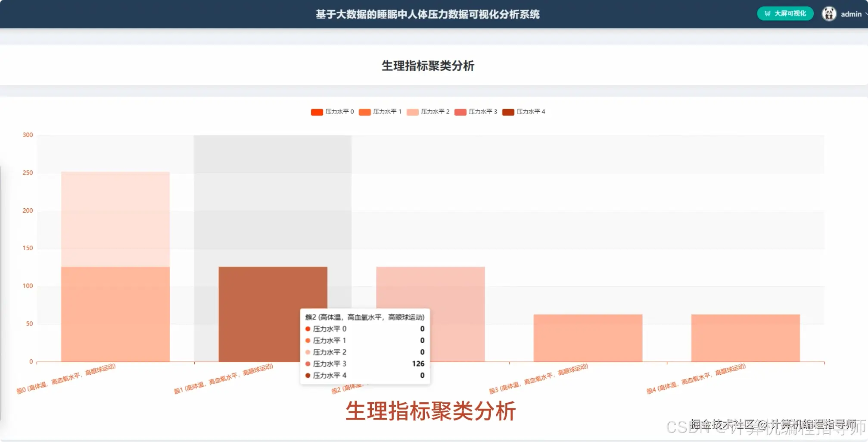Toggle legend swatch for 压力水平 3
This screenshot has height=442, width=868.
(x=460, y=112)
